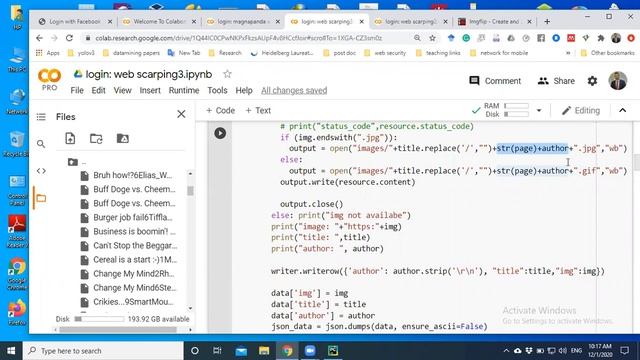Open the Windows Start menu
Viewport: 640px width, 360px height.
[11, 351]
